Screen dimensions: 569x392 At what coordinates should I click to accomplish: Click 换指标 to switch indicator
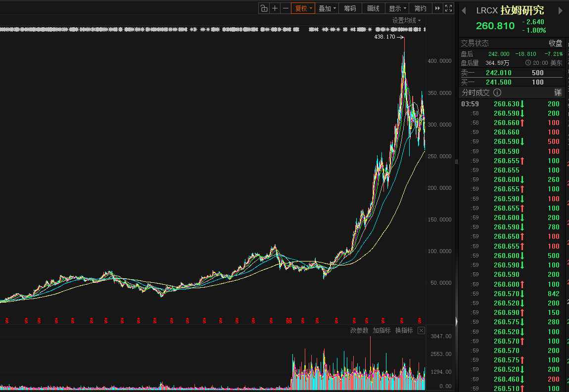pyautogui.click(x=404, y=330)
